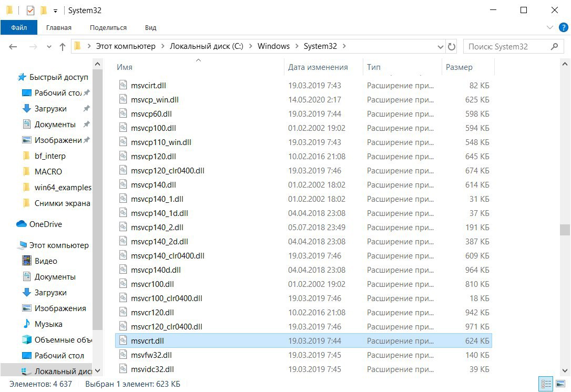Open Музыка in the navigation pane

click(48, 324)
